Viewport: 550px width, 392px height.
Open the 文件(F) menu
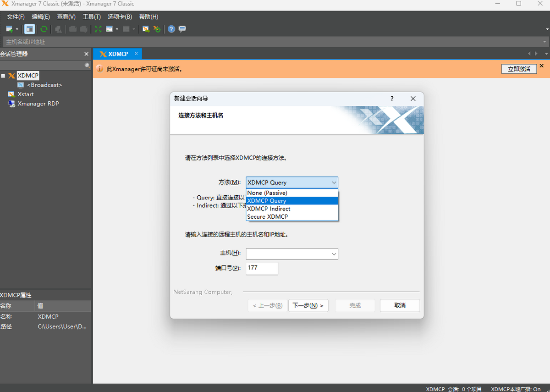[x=16, y=17]
